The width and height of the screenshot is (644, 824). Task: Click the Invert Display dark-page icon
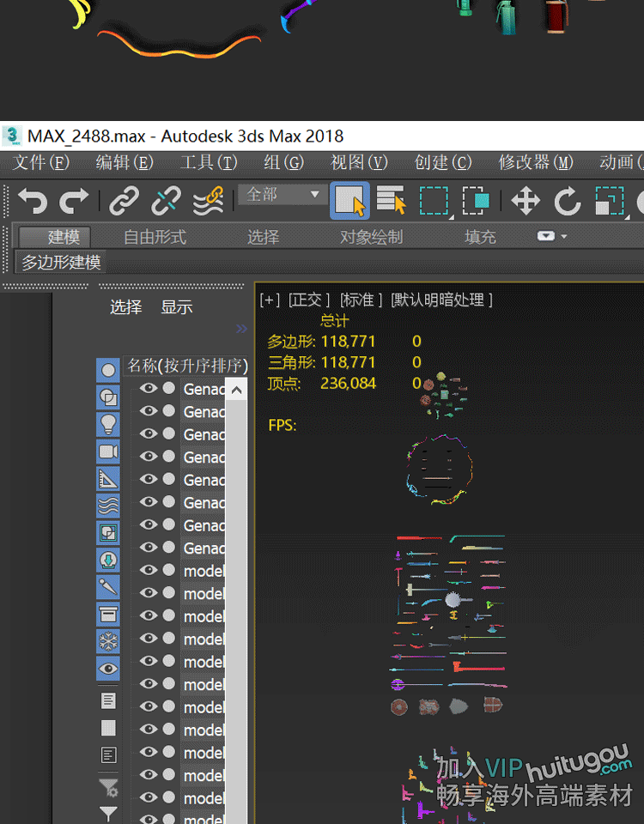pos(108,755)
